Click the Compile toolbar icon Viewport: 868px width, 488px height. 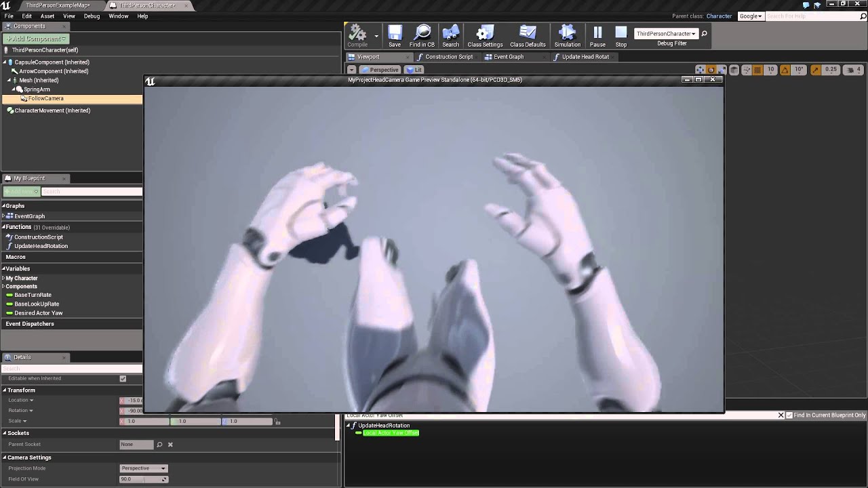click(x=357, y=37)
